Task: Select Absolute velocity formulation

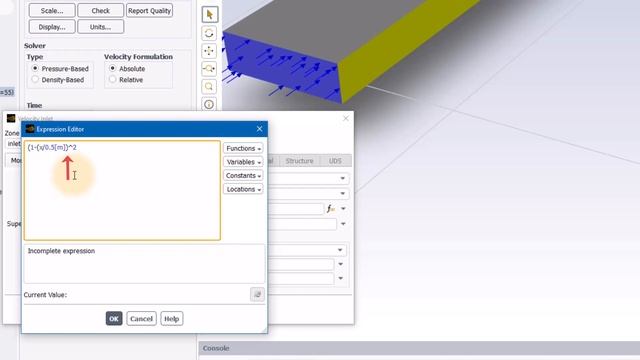Action: pos(127,69)
